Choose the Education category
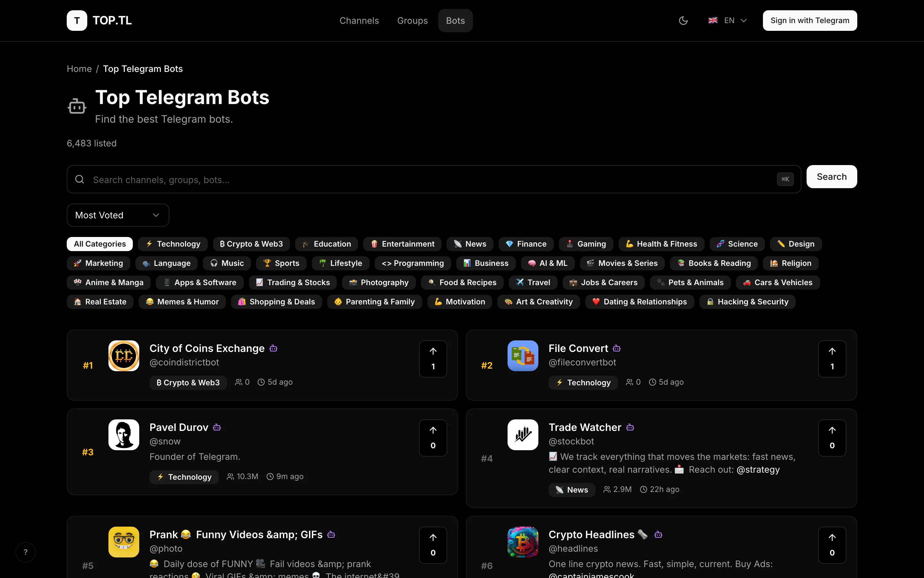 327,244
